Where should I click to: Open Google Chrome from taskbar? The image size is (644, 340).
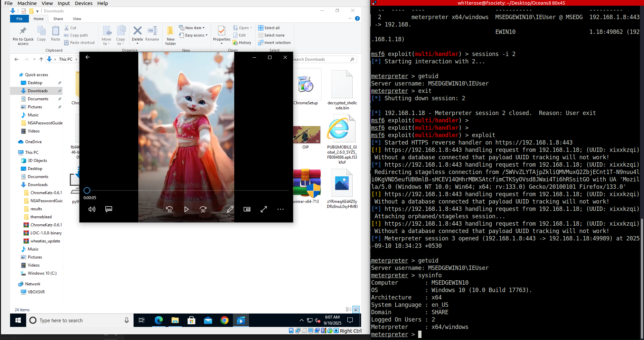pos(225,320)
